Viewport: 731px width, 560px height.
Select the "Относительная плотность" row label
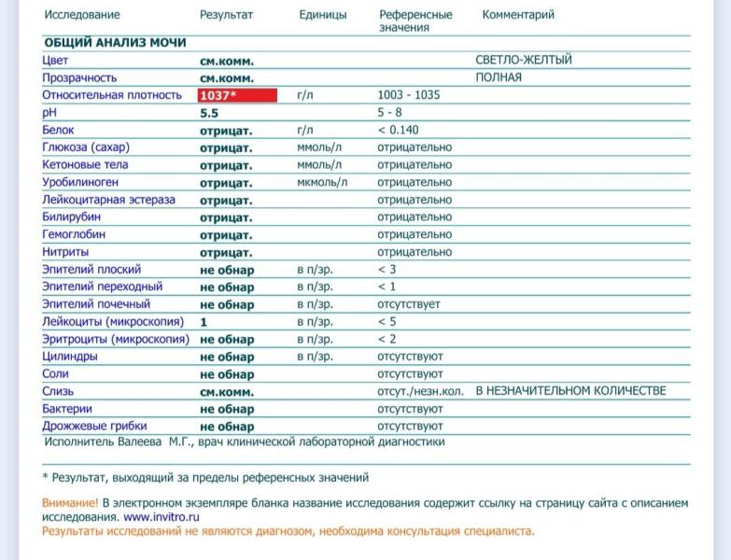point(112,95)
